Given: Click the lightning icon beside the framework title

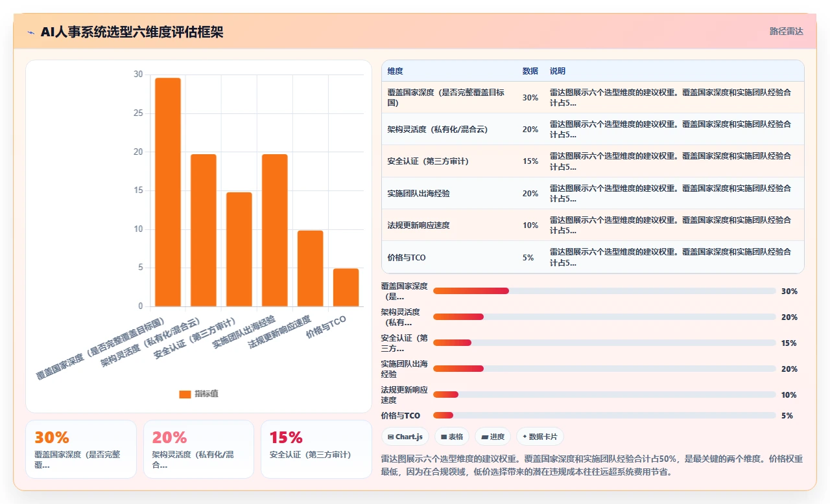Looking at the screenshot, I should click(x=31, y=32).
